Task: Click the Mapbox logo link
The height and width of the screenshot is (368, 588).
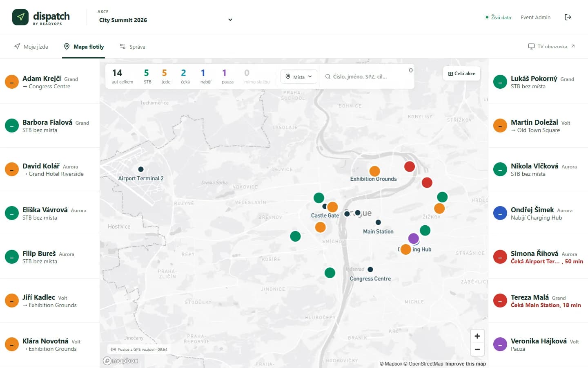Action: point(120,361)
